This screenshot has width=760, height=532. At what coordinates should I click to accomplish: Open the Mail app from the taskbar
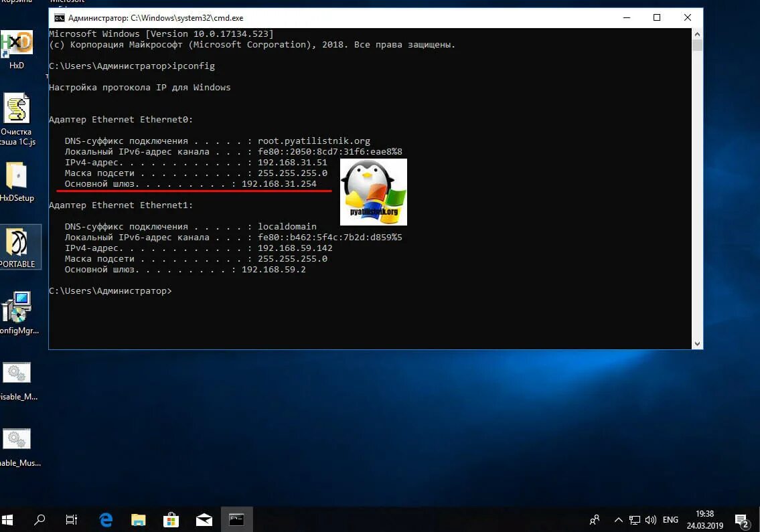click(204, 520)
